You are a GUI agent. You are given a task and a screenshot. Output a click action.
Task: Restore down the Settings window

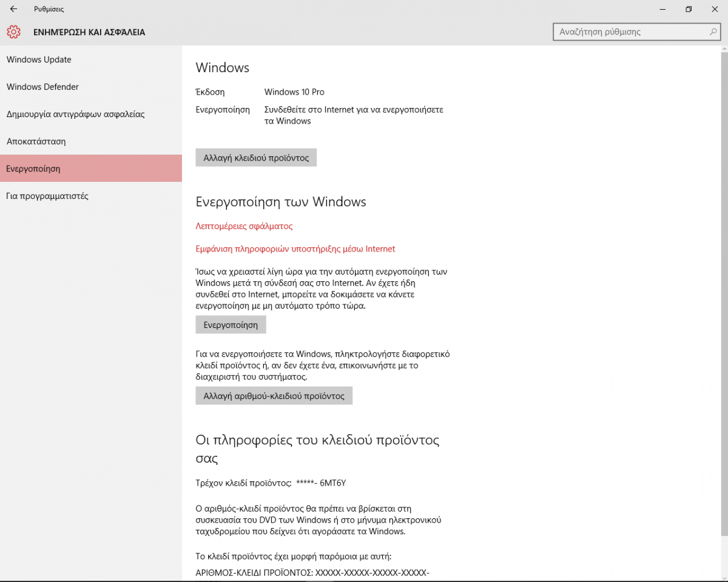pos(689,9)
